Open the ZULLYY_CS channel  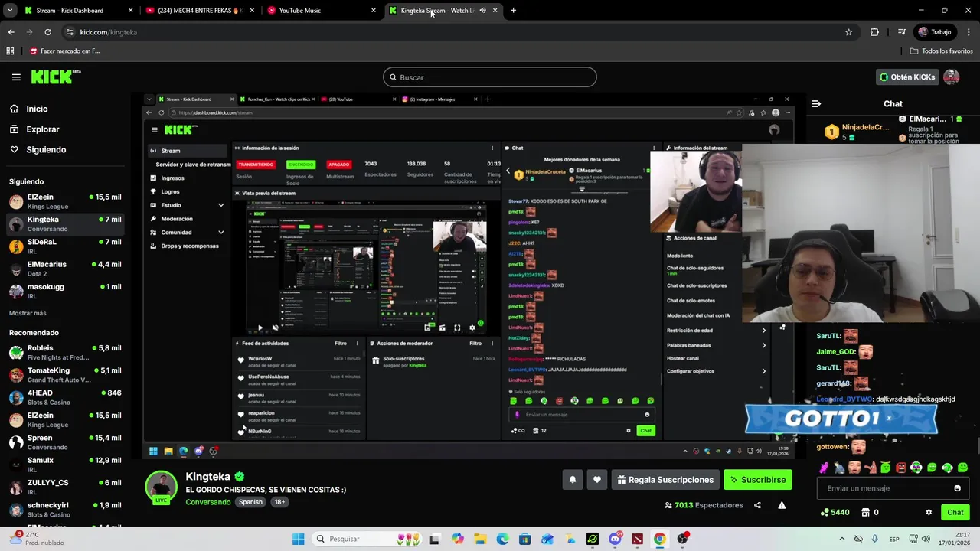[64, 487]
